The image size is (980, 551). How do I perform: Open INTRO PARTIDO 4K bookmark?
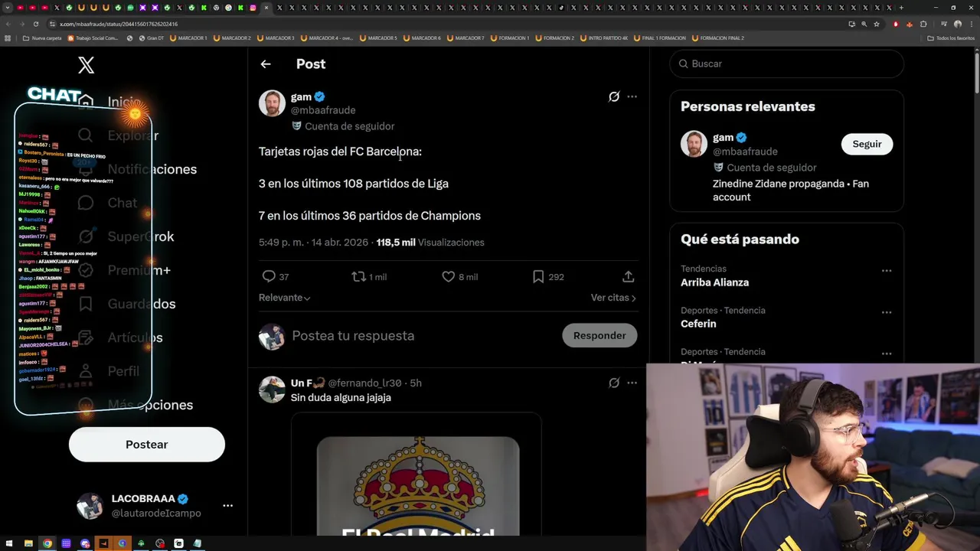click(x=603, y=37)
